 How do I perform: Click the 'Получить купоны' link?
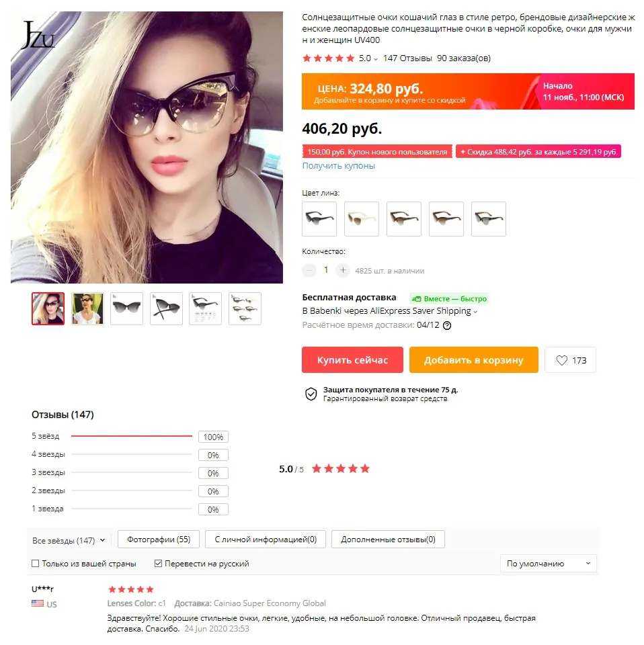[339, 166]
